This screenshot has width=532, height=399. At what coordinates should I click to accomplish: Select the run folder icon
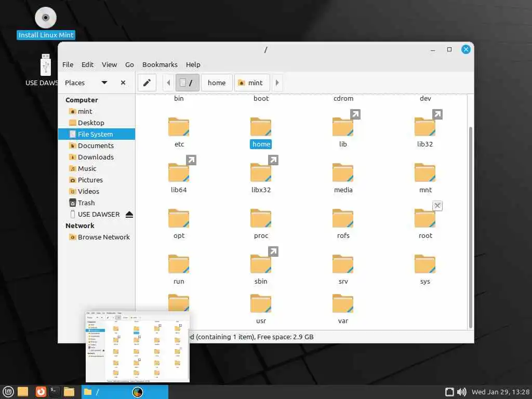(179, 264)
